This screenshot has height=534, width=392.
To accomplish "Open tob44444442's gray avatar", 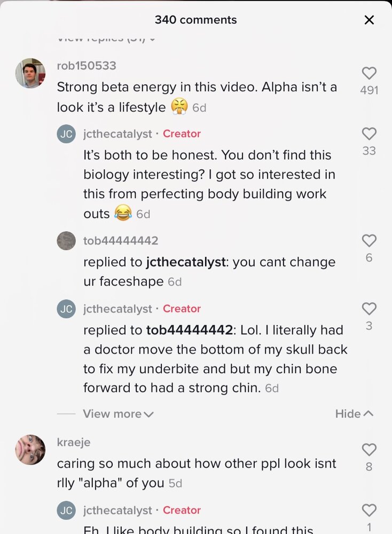I will (66, 241).
